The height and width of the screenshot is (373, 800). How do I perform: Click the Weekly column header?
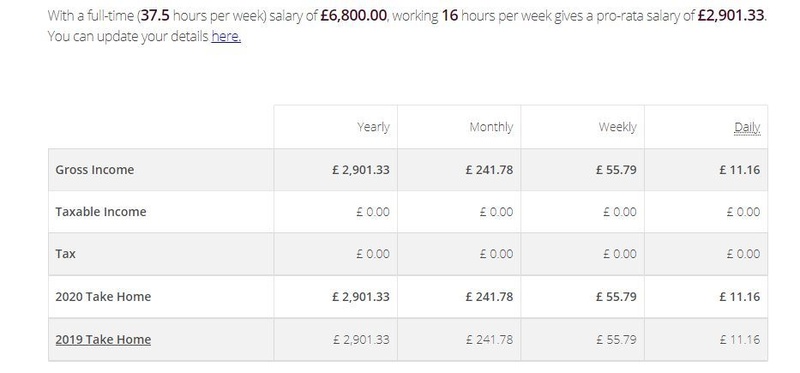pos(617,127)
